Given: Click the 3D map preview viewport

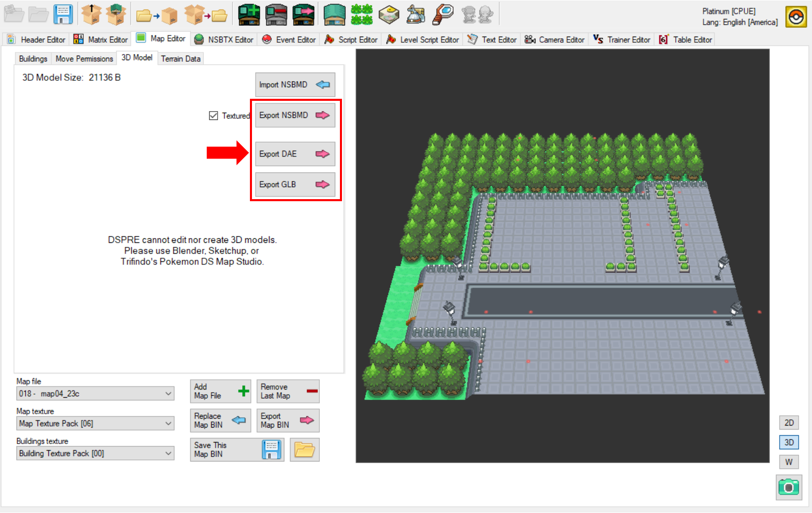Looking at the screenshot, I should click(563, 256).
